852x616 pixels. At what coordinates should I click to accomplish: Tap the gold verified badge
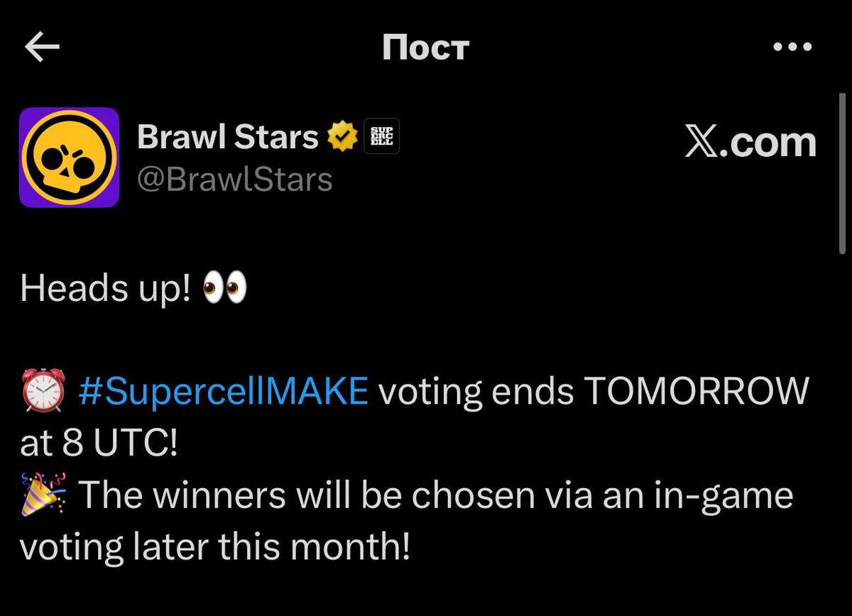342,137
